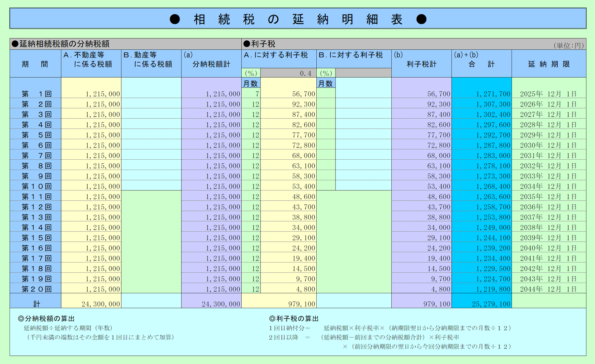
Task: Click the ◎利子税の算出 note heading
Action: coord(294,318)
